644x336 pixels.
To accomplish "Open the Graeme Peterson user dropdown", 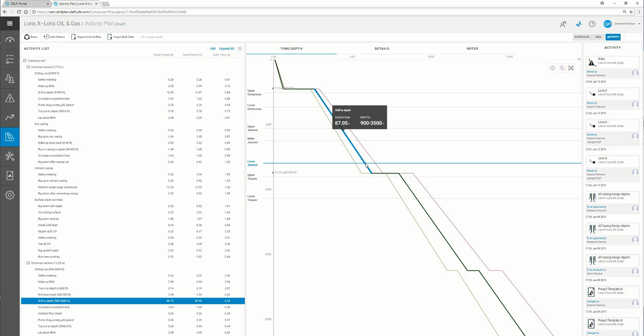I will pos(628,24).
